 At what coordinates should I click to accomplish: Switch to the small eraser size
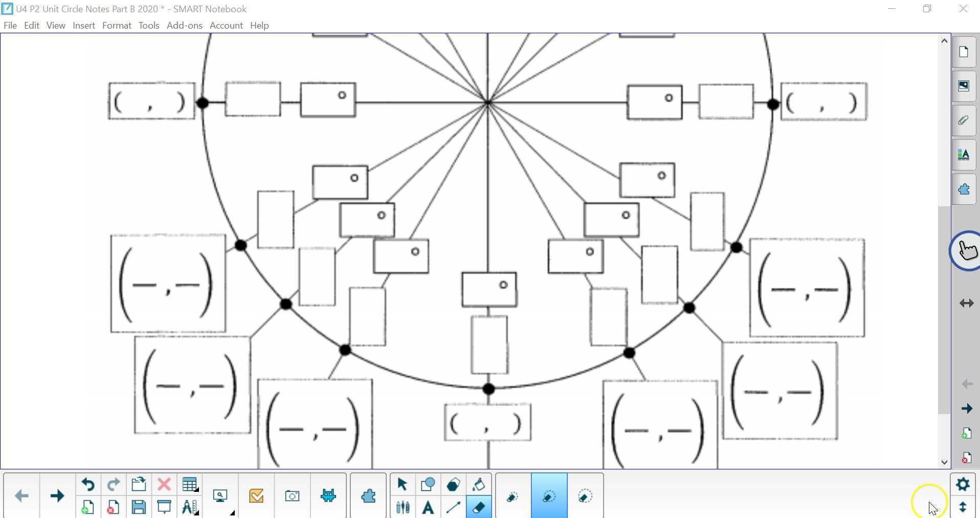tap(511, 495)
